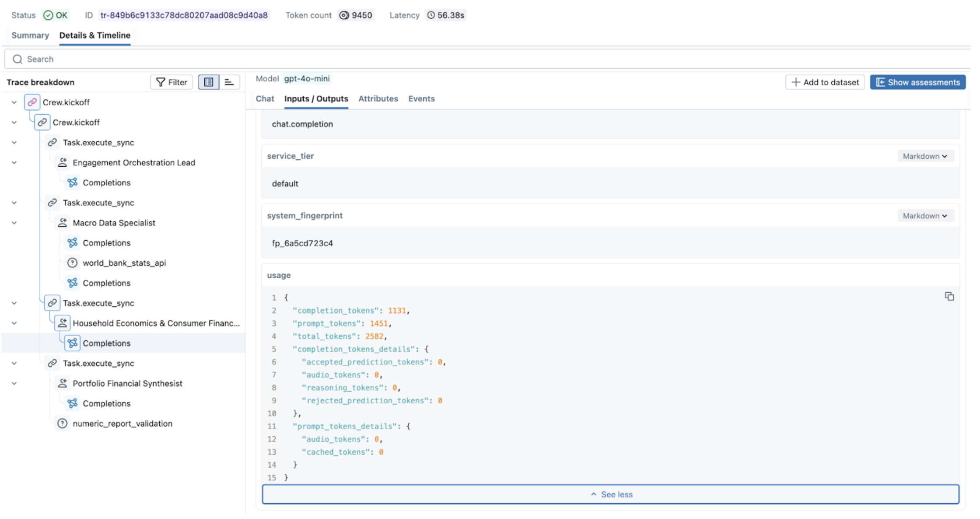Click the token count icon
Viewport: 980px width, 519px height.
pos(344,15)
